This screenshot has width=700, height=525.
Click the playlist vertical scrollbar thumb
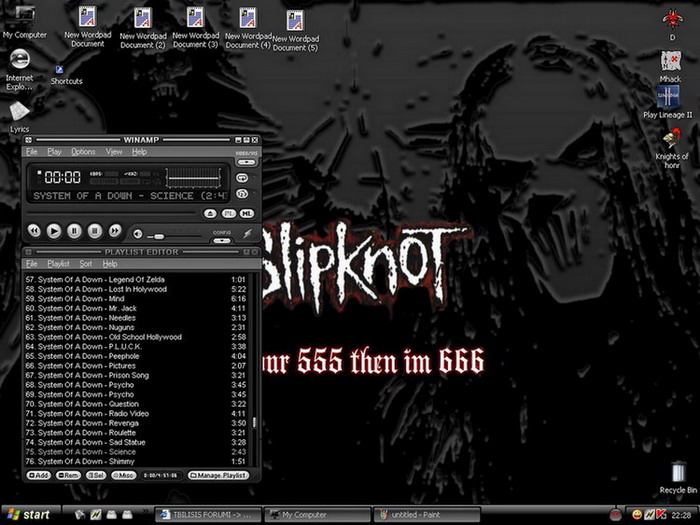pyautogui.click(x=254, y=422)
